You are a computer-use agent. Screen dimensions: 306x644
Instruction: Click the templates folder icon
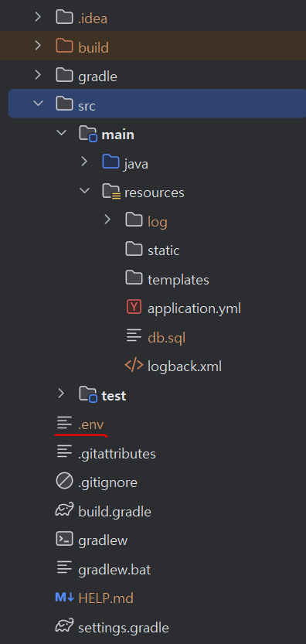(134, 278)
